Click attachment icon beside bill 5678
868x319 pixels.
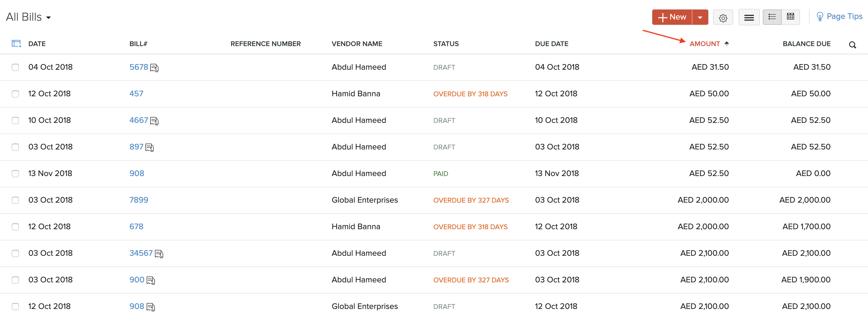[154, 68]
